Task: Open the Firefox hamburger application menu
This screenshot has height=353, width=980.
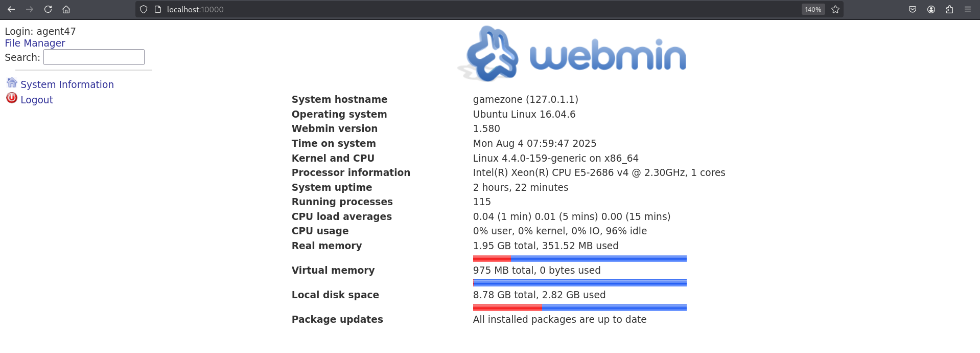Action: (x=968, y=9)
